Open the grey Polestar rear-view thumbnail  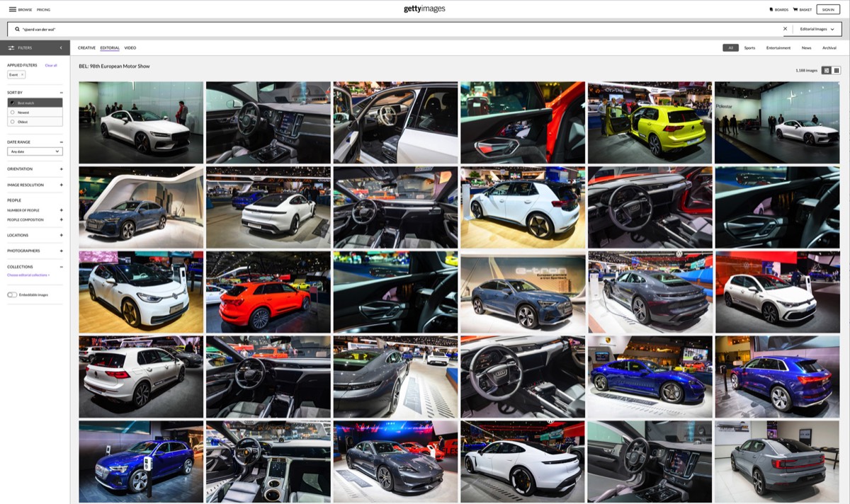pyautogui.click(x=777, y=462)
